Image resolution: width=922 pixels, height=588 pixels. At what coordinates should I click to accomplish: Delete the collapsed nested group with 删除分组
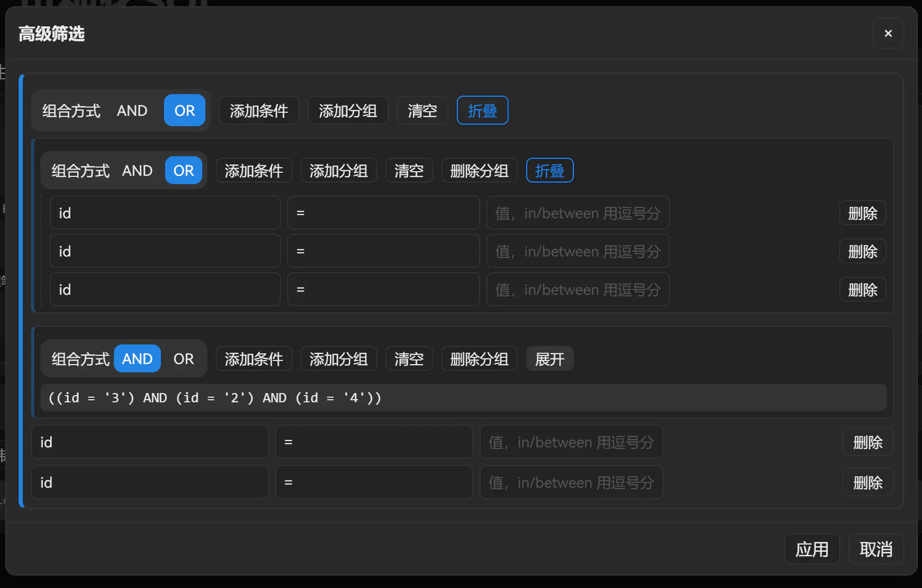479,359
